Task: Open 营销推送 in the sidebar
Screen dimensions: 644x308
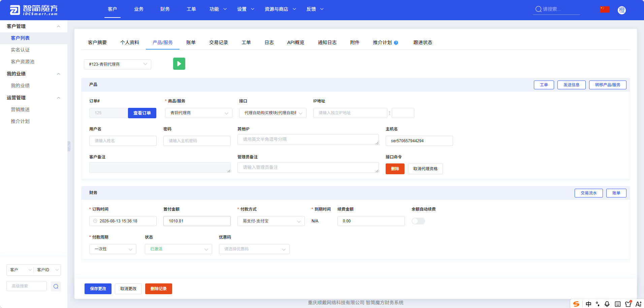Action: (x=20, y=110)
